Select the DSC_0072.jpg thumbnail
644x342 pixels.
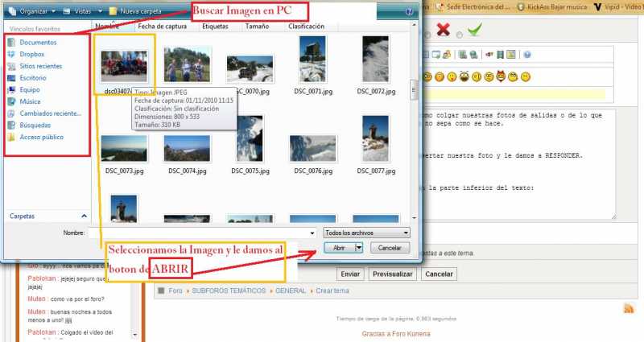(x=375, y=59)
